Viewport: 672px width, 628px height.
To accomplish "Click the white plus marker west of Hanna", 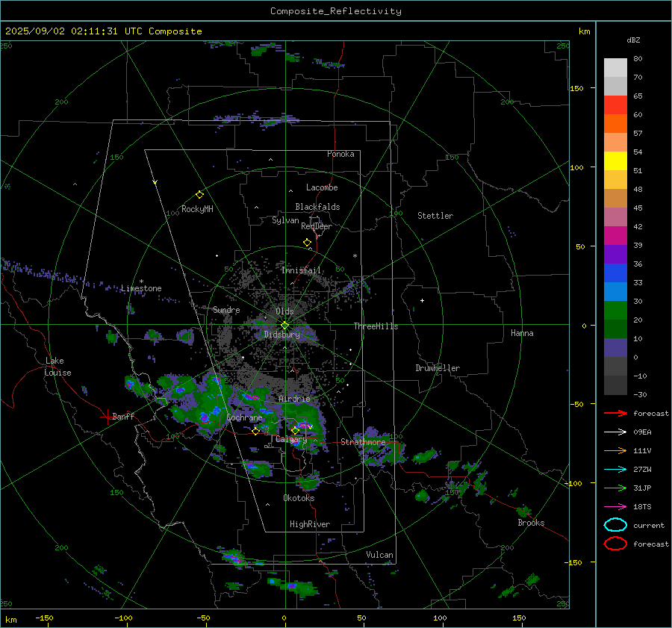I will click(x=422, y=300).
